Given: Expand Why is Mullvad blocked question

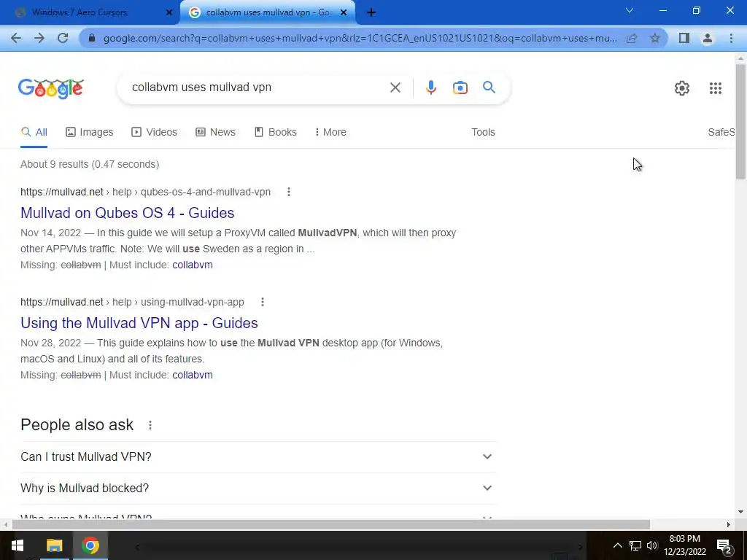Looking at the screenshot, I should 258,488.
